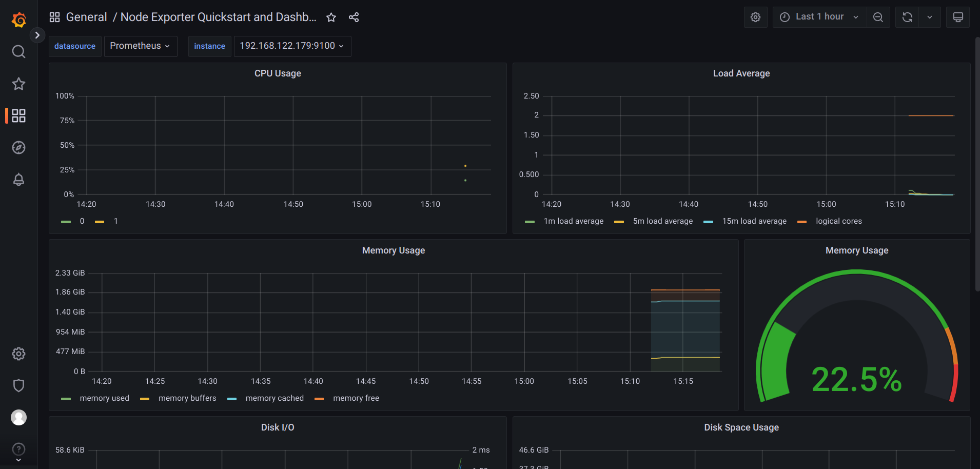Open the Grafana home logo

pyautogui.click(x=19, y=20)
